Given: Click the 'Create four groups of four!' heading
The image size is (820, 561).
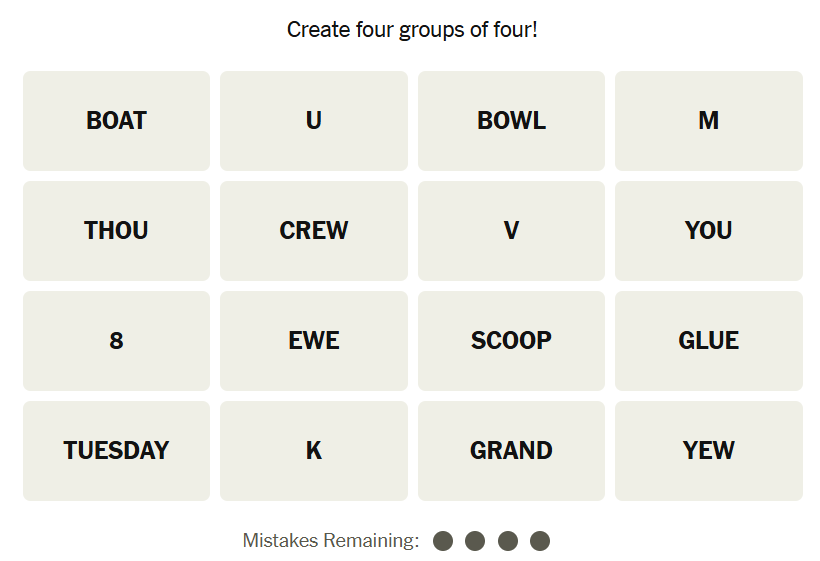Looking at the screenshot, I should coord(412,30).
